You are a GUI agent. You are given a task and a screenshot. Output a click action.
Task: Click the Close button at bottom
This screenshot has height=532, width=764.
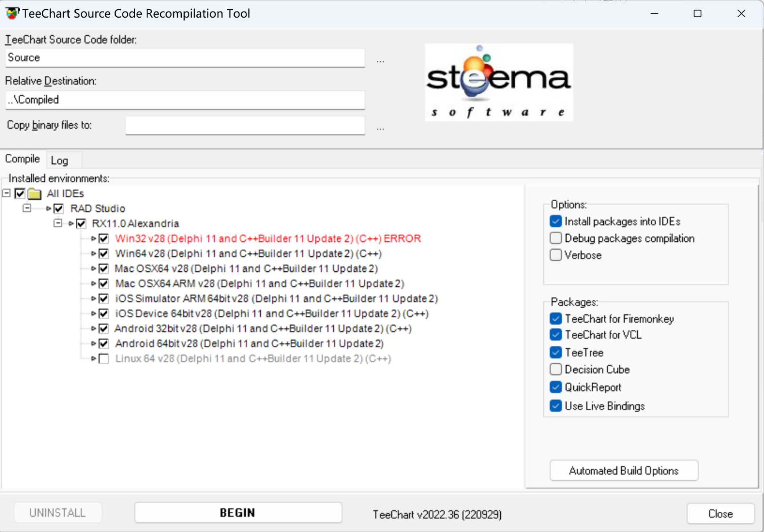[720, 514]
